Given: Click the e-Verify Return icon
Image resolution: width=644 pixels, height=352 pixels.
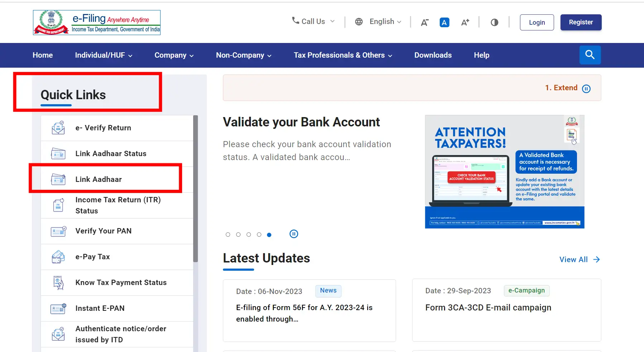Looking at the screenshot, I should [x=58, y=128].
